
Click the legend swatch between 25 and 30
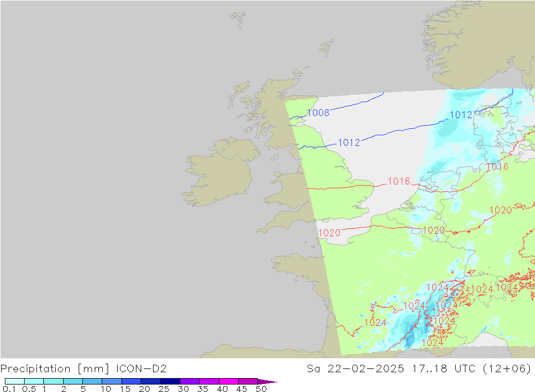click(x=170, y=381)
